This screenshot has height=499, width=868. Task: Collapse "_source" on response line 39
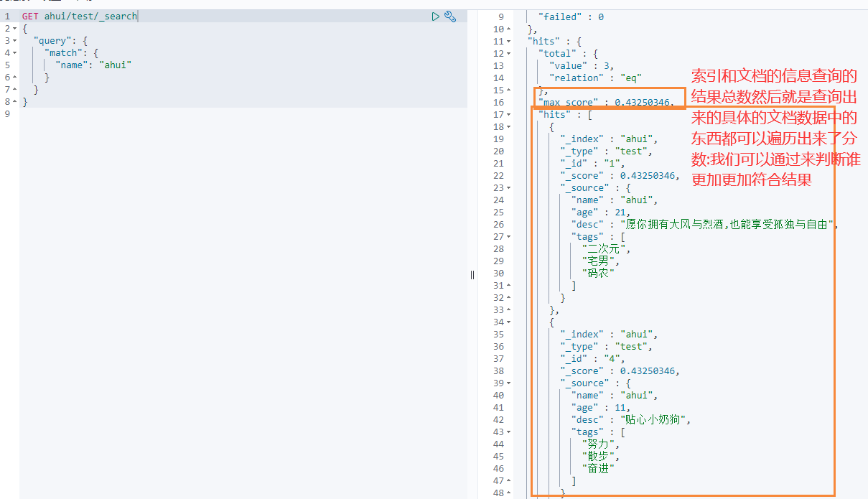(x=509, y=383)
